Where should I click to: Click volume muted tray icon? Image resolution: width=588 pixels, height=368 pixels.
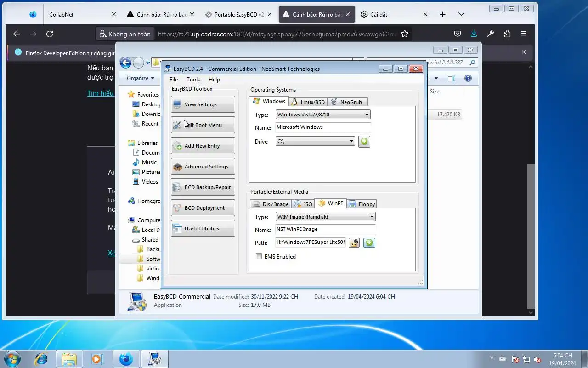tap(537, 359)
